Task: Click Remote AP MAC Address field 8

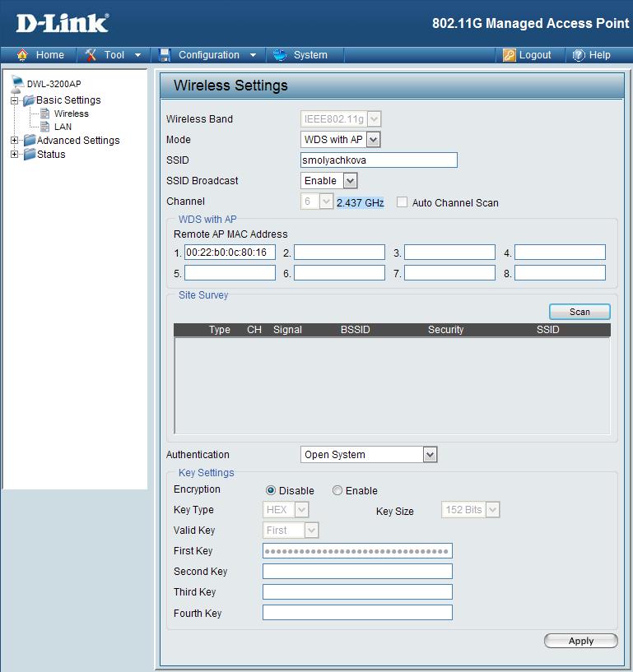Action: (560, 272)
